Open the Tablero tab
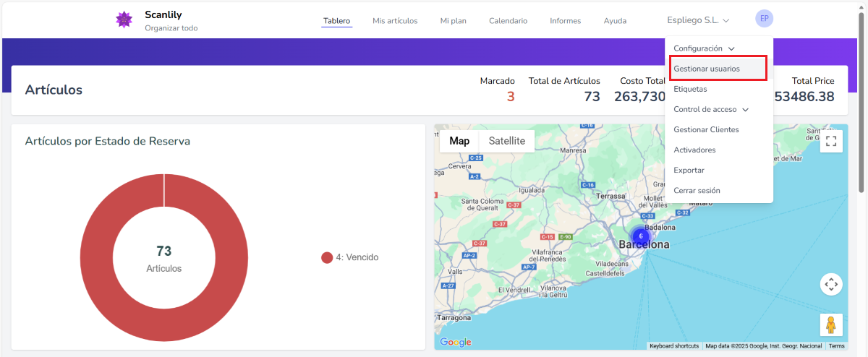Screen dimensions: 868x357 click(x=337, y=21)
